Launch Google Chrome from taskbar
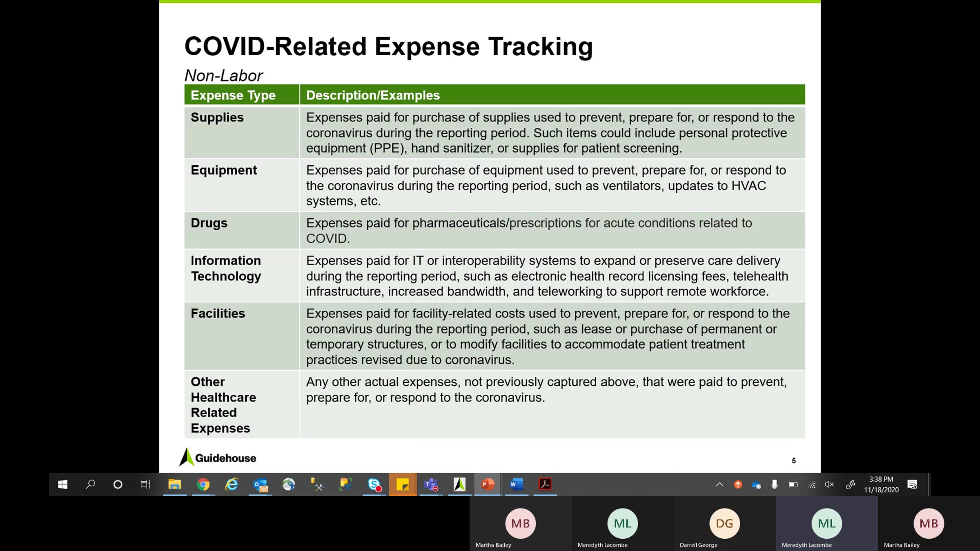 [203, 484]
